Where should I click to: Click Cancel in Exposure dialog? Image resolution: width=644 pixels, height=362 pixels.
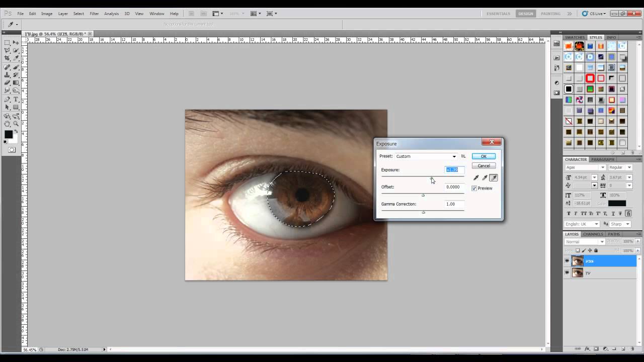[x=484, y=166]
